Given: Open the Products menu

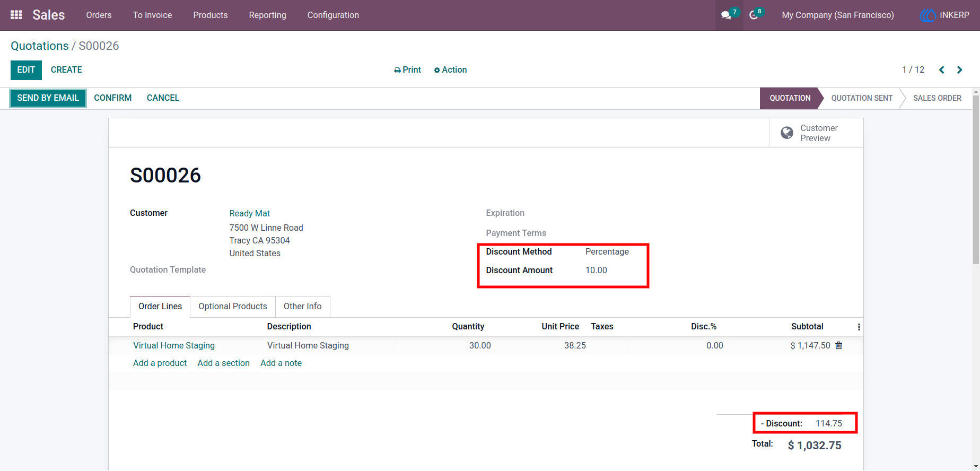Looking at the screenshot, I should click(211, 15).
